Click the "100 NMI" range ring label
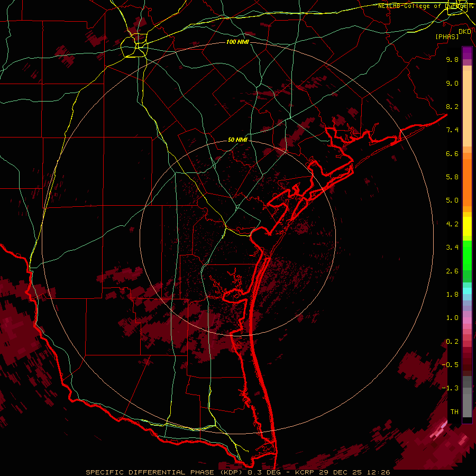 pos(237,42)
